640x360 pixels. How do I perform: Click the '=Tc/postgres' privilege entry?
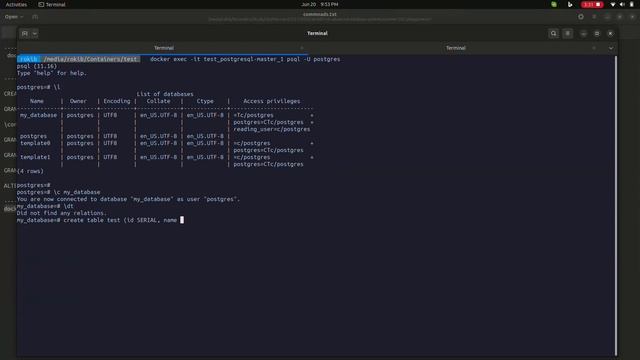(x=253, y=115)
